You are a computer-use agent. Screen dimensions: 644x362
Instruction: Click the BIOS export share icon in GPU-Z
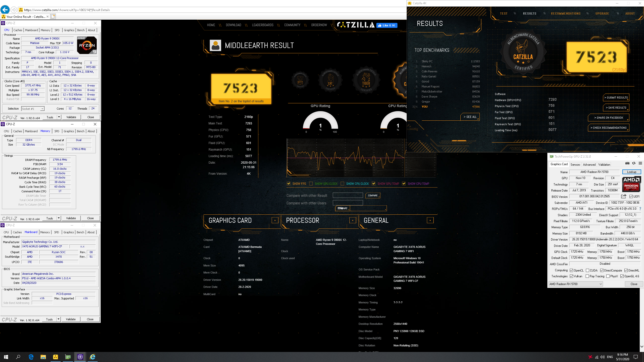(x=624, y=196)
